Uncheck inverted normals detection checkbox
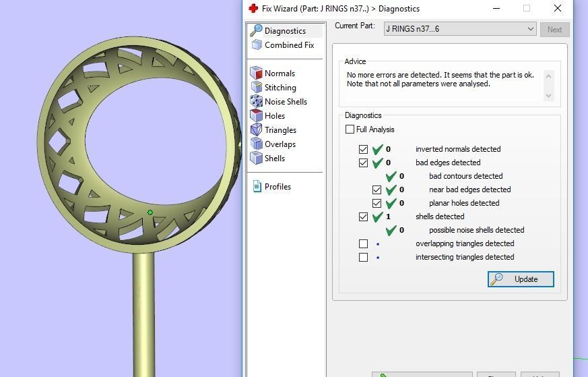588x377 pixels. [x=363, y=149]
